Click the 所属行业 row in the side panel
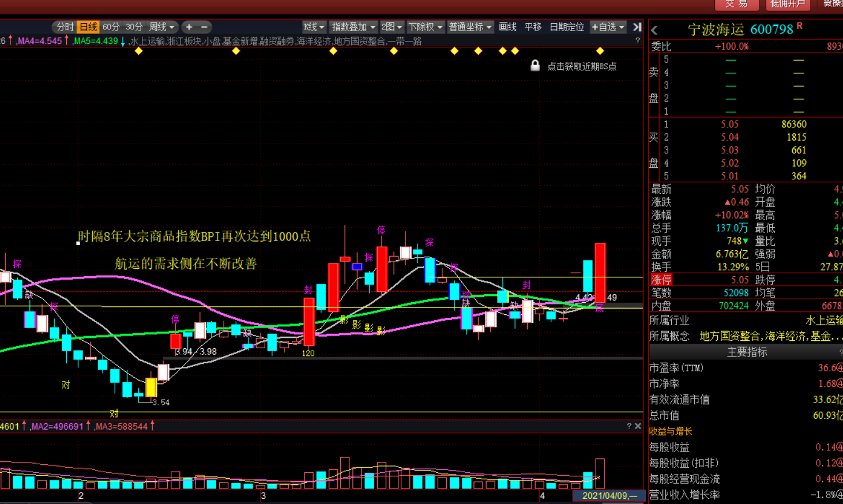Image resolution: width=843 pixels, height=504 pixels. 746,321
